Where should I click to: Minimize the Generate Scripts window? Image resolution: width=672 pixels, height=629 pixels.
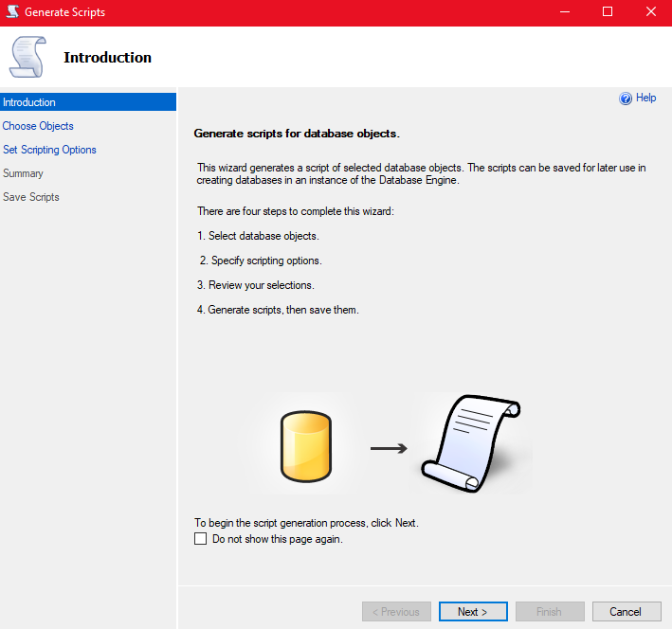pyautogui.click(x=562, y=12)
